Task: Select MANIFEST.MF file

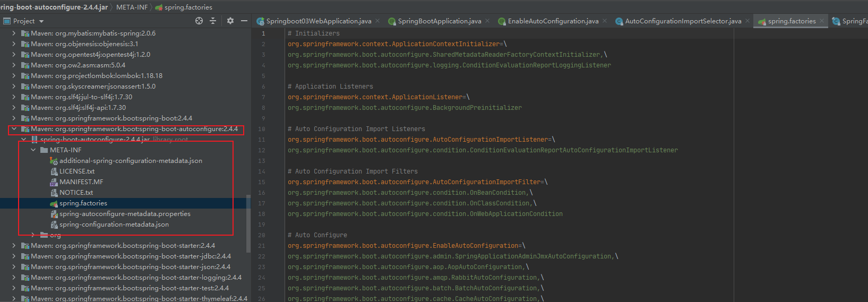Action: point(81,182)
